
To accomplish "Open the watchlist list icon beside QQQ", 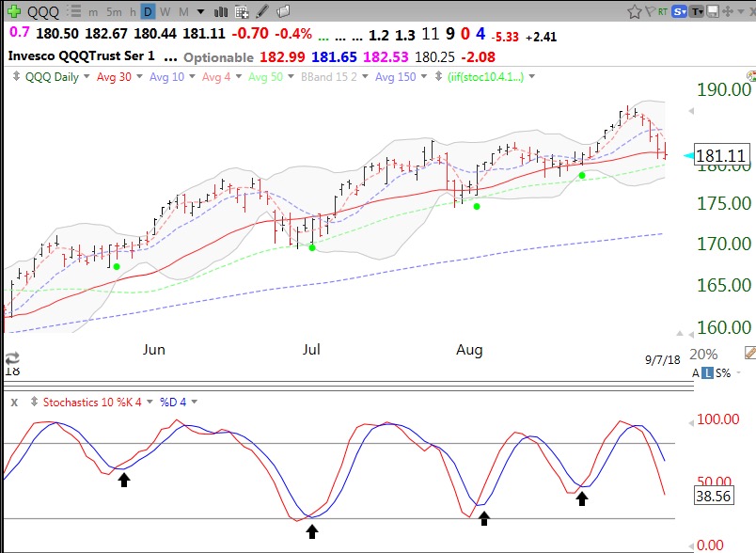I will click(x=73, y=11).
